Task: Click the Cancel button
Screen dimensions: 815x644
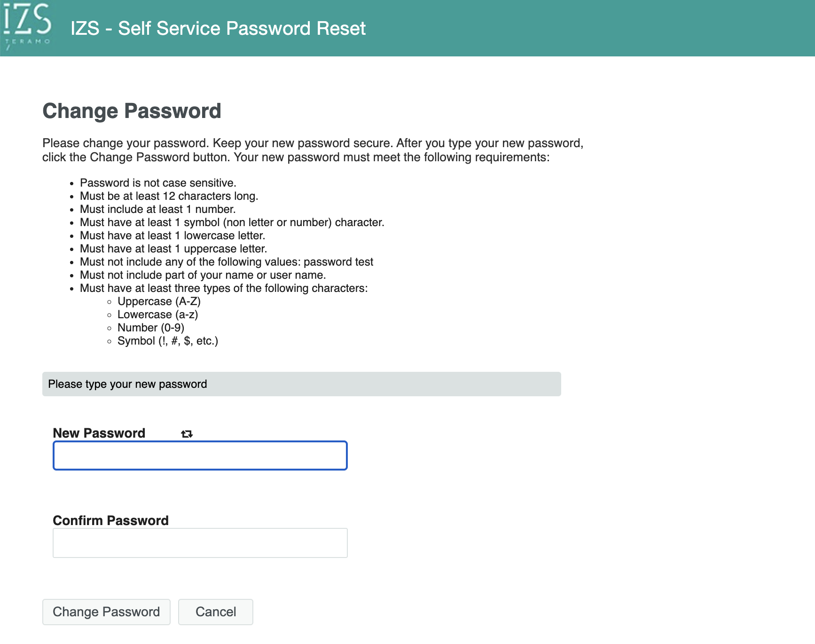Action: 215,612
